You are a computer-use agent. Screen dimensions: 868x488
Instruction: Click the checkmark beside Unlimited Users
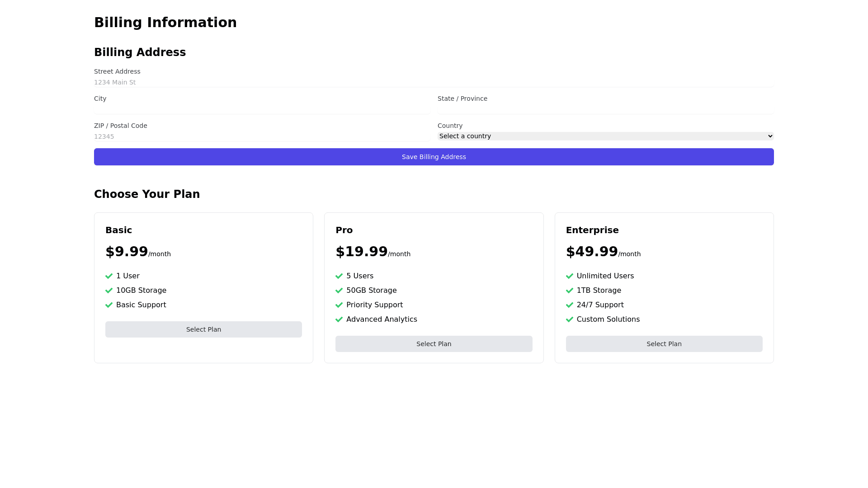click(570, 276)
